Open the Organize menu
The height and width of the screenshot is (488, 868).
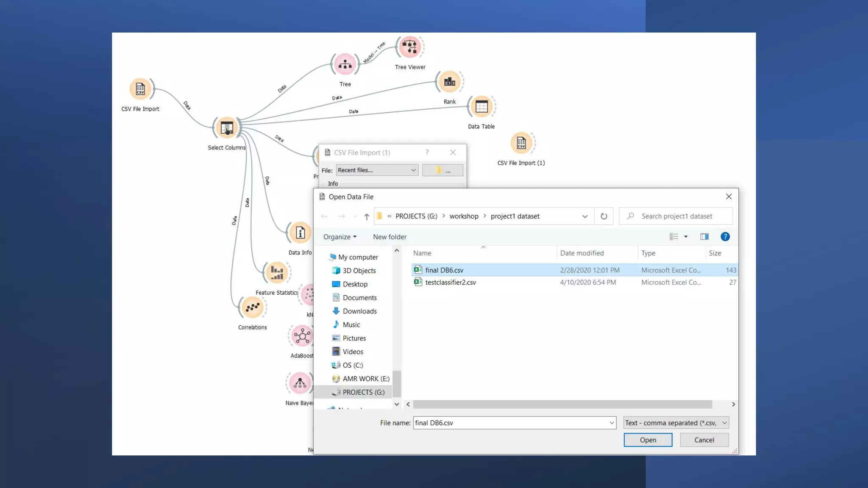(x=339, y=237)
